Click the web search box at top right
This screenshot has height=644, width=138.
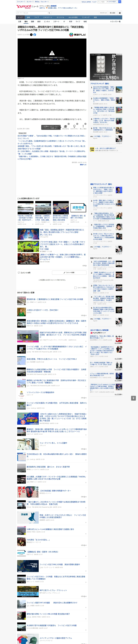[x=108, y=2]
